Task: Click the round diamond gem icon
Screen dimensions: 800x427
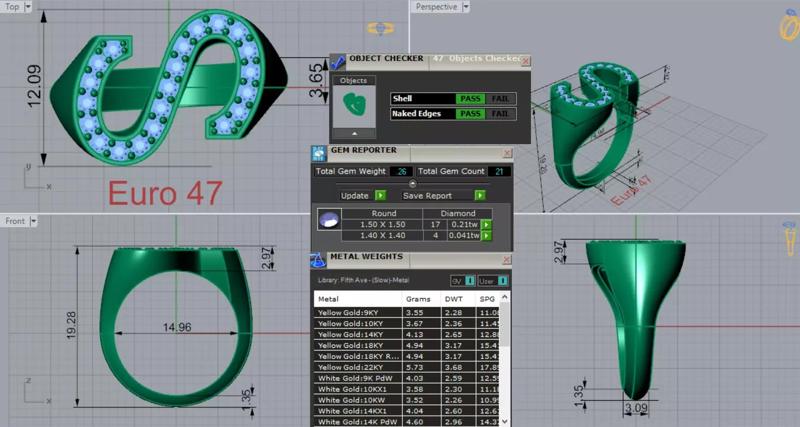Action: point(329,219)
